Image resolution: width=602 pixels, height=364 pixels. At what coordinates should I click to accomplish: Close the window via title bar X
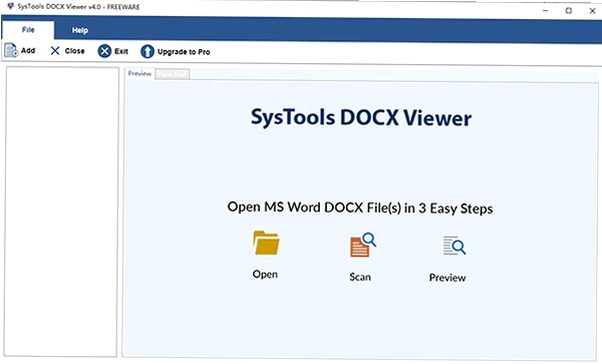pyautogui.click(x=592, y=11)
